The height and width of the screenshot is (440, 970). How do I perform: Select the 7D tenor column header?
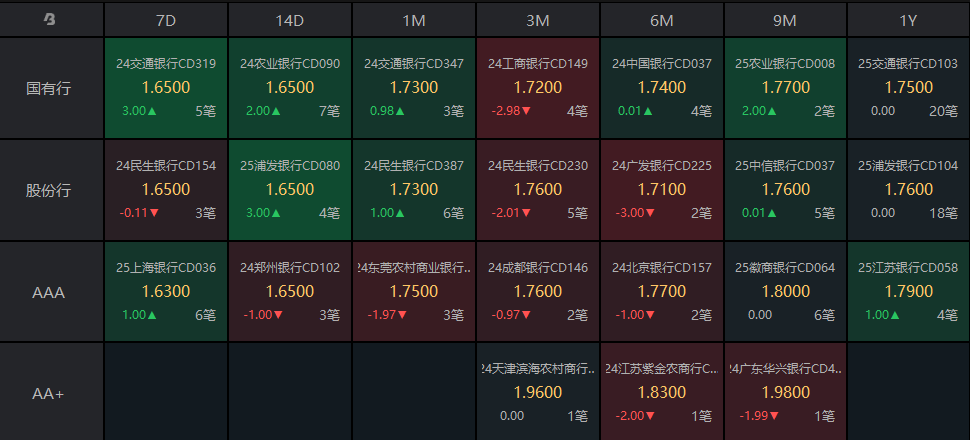(166, 19)
